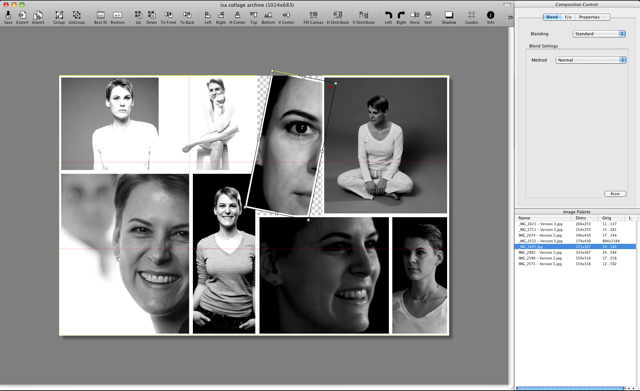This screenshot has width=640, height=391.
Task: Click the Fill Canvas icon
Action: pyautogui.click(x=313, y=17)
